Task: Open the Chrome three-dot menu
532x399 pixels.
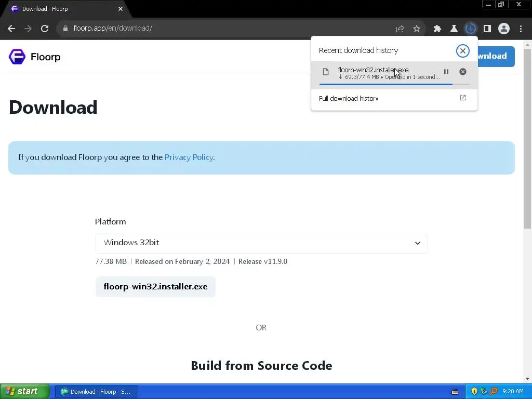Action: coord(521,29)
